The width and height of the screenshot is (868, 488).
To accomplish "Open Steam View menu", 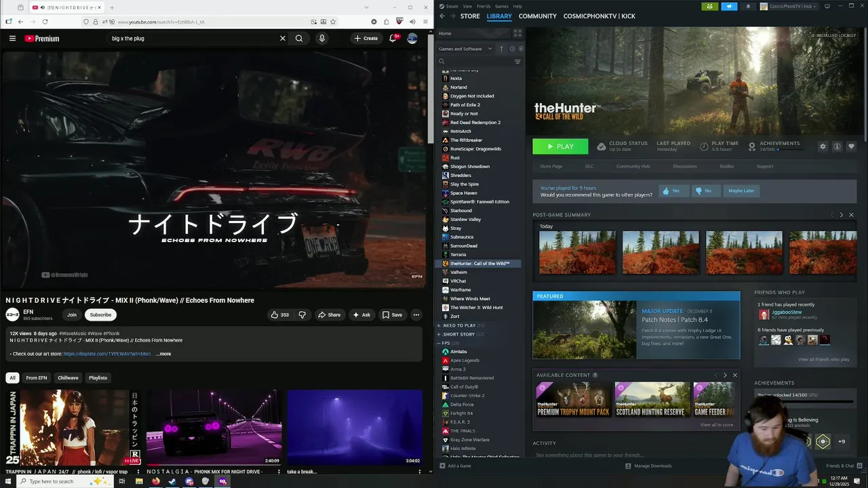I will [x=467, y=6].
